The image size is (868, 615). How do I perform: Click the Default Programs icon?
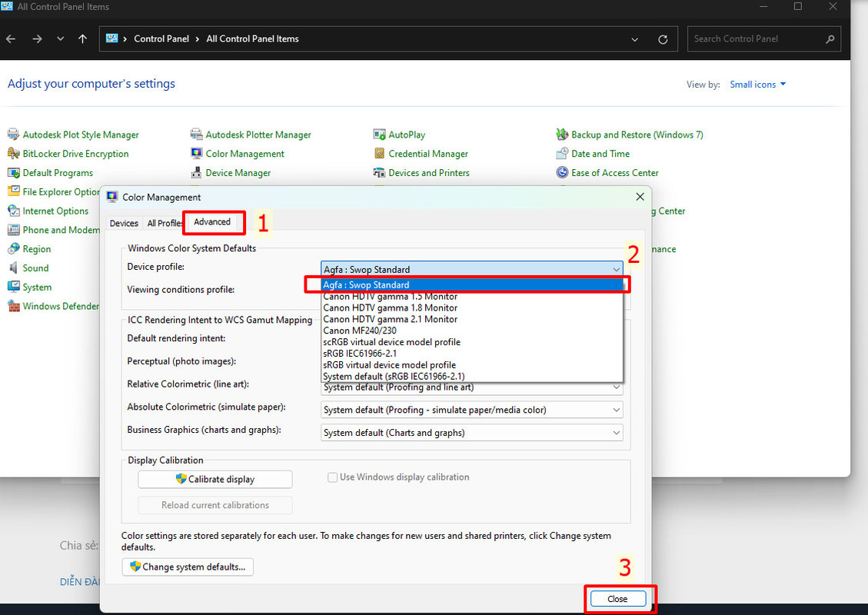pyautogui.click(x=13, y=173)
